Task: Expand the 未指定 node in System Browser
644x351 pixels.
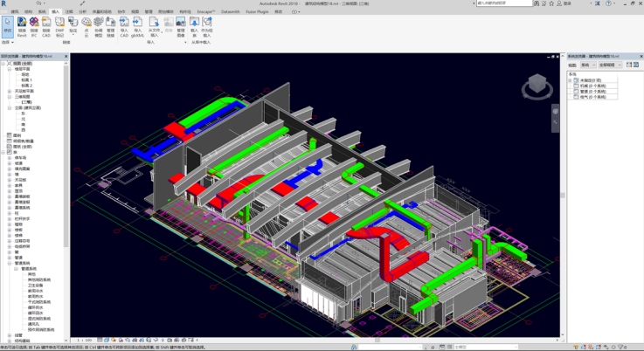Action: (571, 80)
